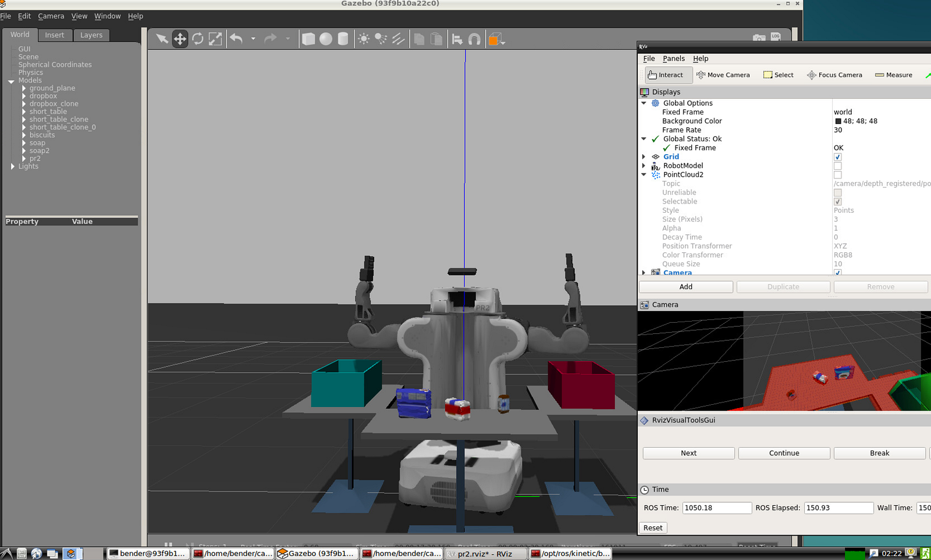931x560 pixels.
Task: Open the bender terminal taskbar entry
Action: pyautogui.click(x=148, y=554)
